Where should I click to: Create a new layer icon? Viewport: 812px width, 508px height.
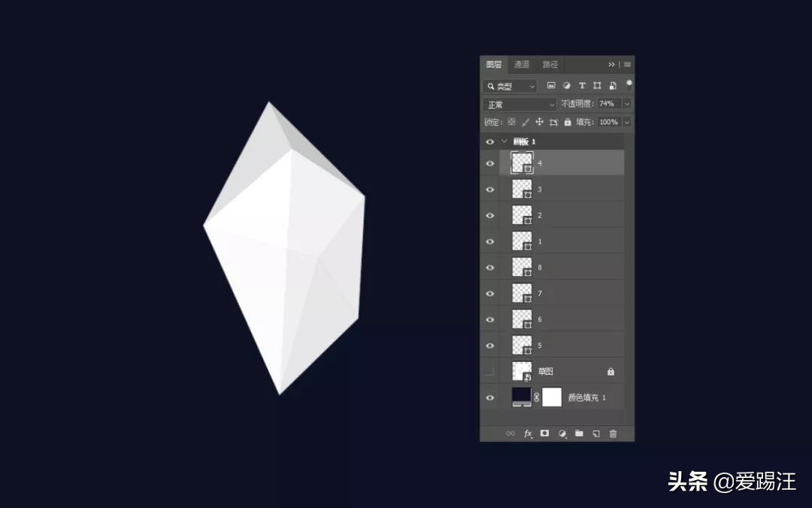596,433
